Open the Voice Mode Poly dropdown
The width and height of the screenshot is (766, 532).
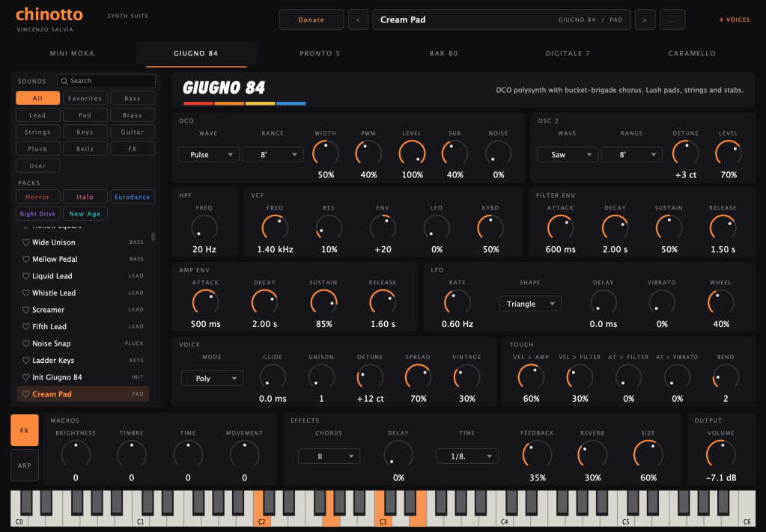tap(212, 379)
